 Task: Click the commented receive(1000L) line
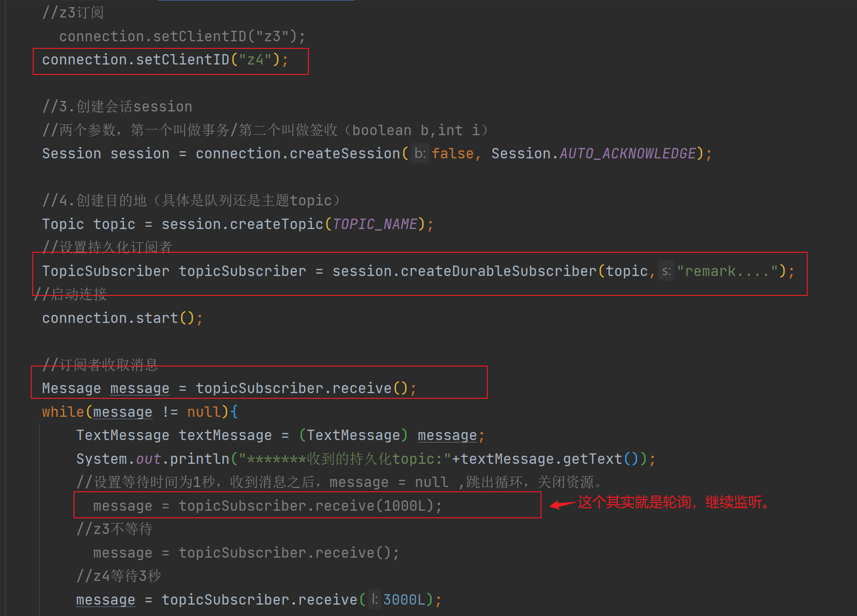click(268, 506)
